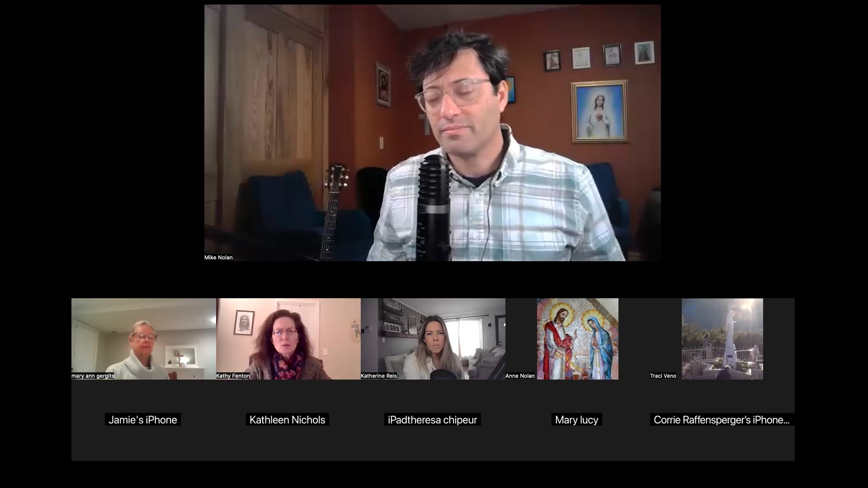Click Anne Nolan's mosaic profile picture

(x=577, y=338)
